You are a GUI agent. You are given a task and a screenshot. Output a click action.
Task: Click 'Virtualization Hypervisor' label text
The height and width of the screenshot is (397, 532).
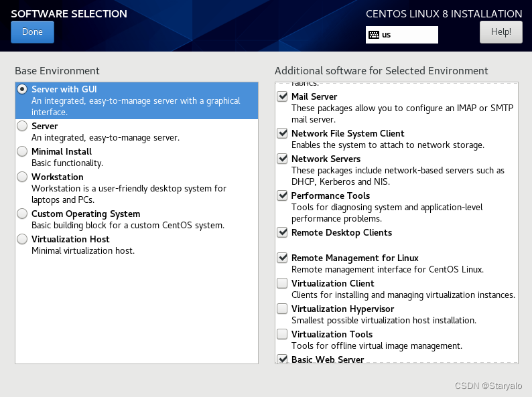coord(342,309)
